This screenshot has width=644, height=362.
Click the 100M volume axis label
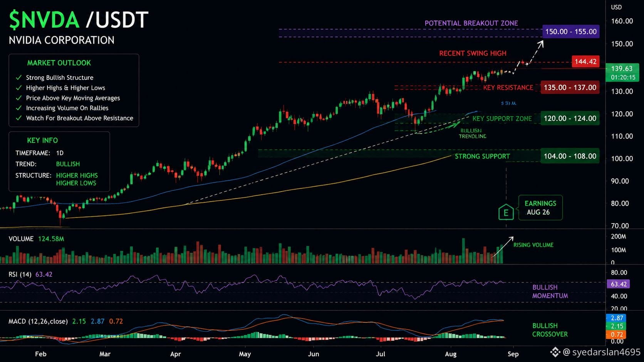pyautogui.click(x=618, y=250)
